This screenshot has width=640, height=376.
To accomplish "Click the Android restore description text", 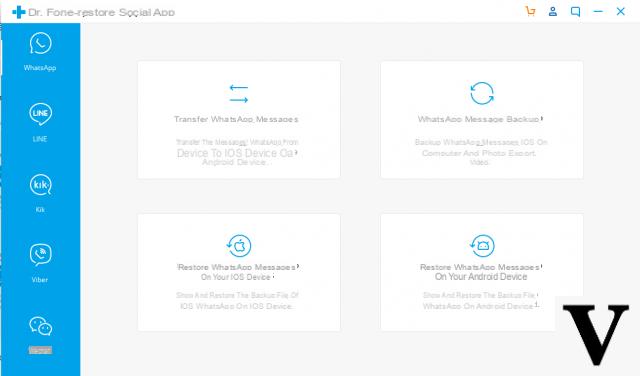I will [x=480, y=300].
